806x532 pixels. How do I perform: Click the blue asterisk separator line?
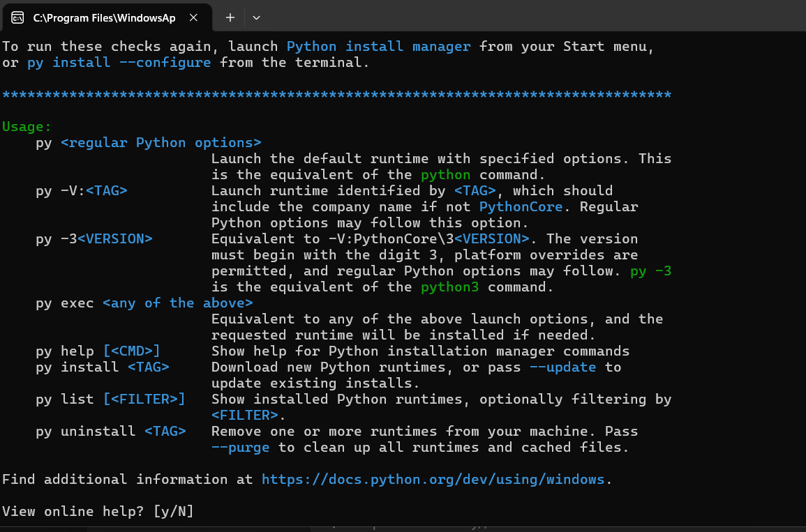336,95
